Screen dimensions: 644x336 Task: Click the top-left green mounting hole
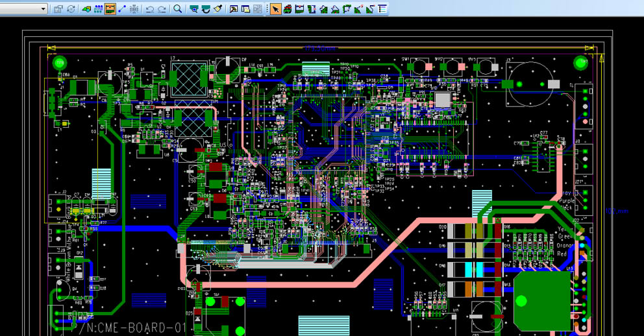pyautogui.click(x=59, y=63)
